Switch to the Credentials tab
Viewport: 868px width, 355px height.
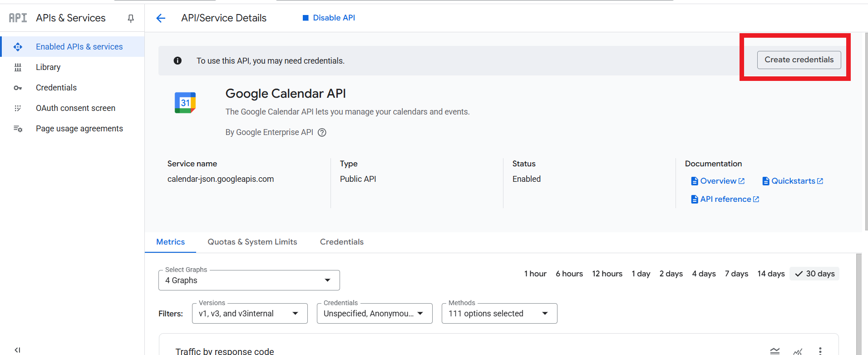coord(342,242)
